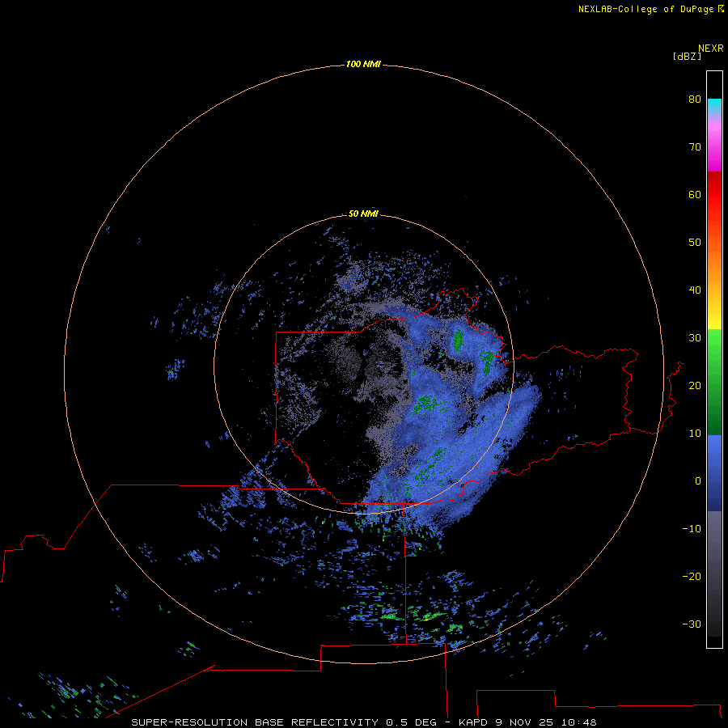
Task: Click the orange band on the color bar
Action: (x=714, y=265)
